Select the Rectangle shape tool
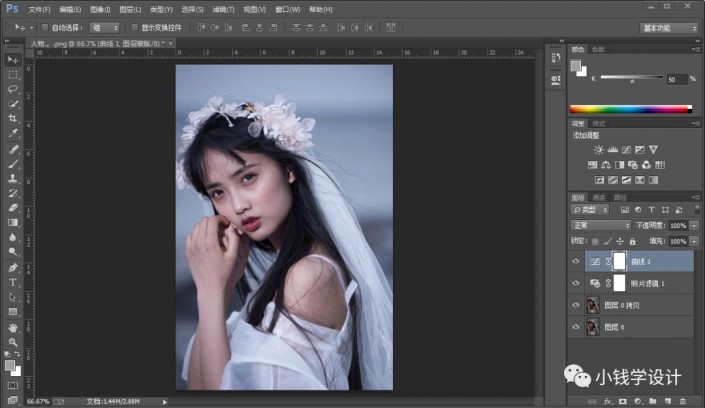705x408 pixels. pos(13,312)
